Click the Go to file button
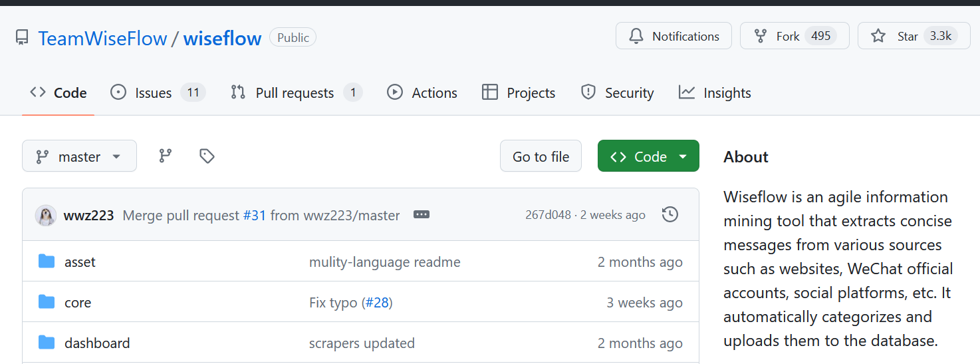980x364 pixels. tap(541, 156)
